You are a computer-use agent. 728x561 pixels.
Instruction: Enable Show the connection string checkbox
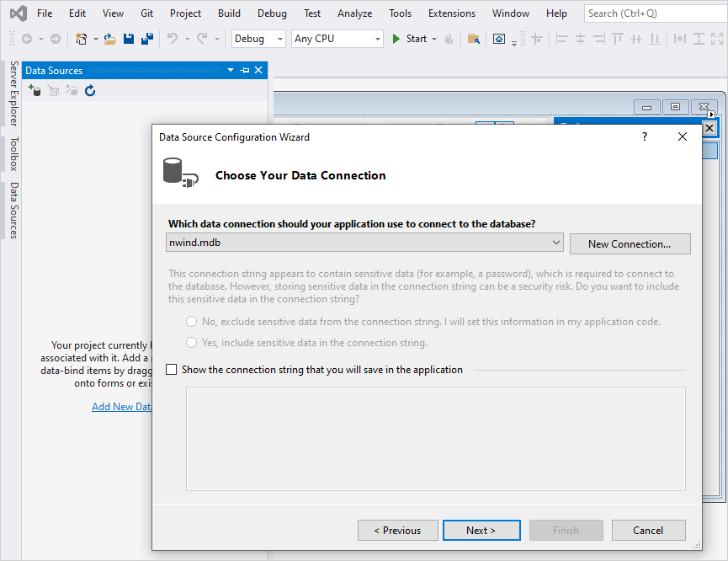173,370
